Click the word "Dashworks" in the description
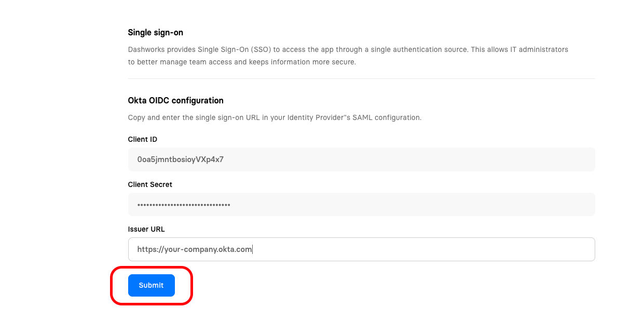 146,49
